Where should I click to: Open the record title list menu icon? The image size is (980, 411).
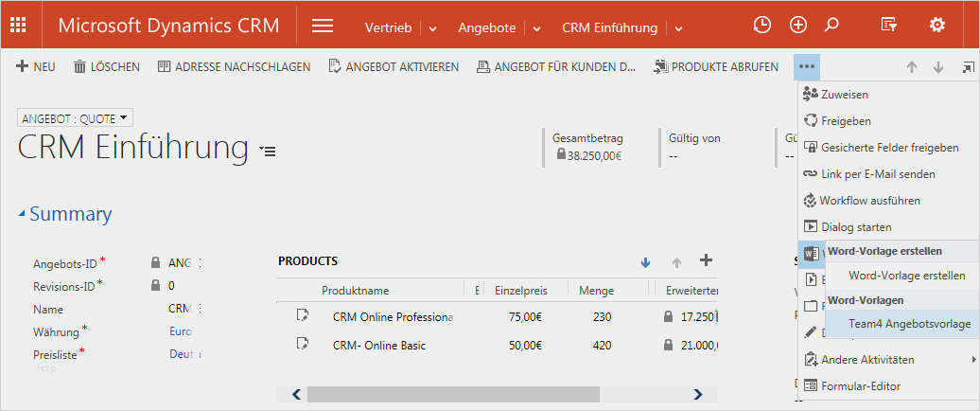tap(268, 151)
